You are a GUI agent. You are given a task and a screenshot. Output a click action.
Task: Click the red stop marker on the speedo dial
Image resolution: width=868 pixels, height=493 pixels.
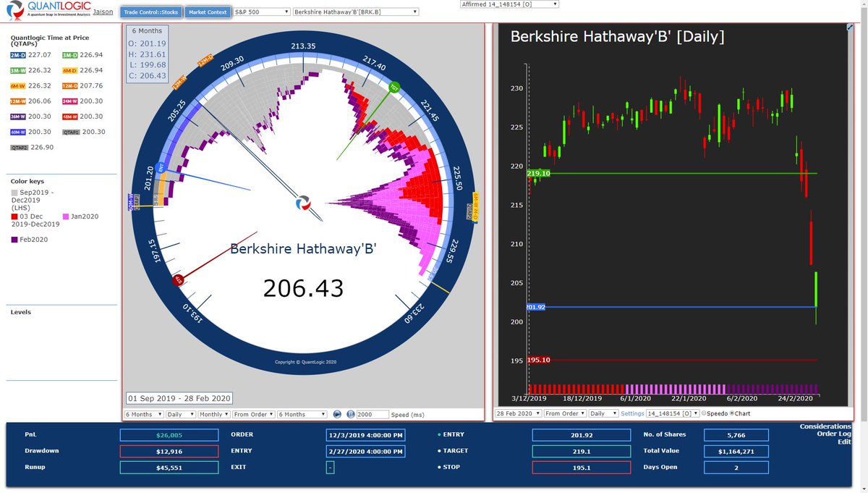pos(178,279)
